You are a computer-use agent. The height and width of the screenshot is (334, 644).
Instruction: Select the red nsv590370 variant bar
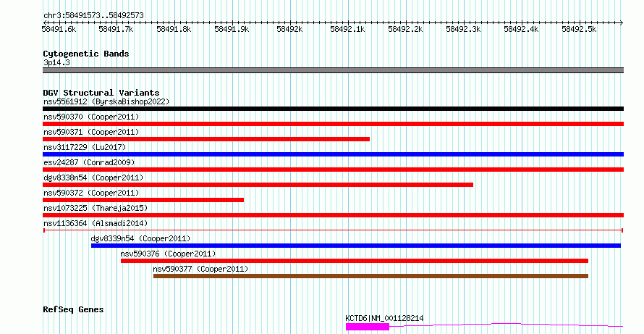[333, 124]
